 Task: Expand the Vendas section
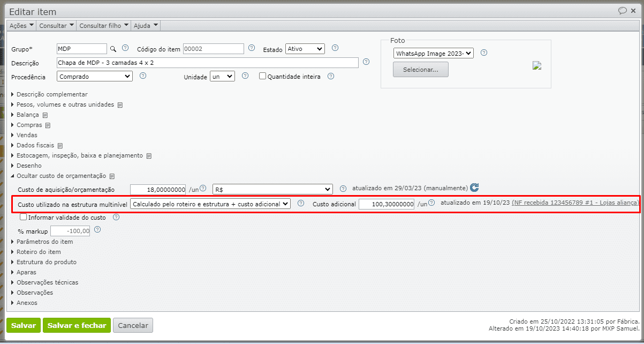26,135
